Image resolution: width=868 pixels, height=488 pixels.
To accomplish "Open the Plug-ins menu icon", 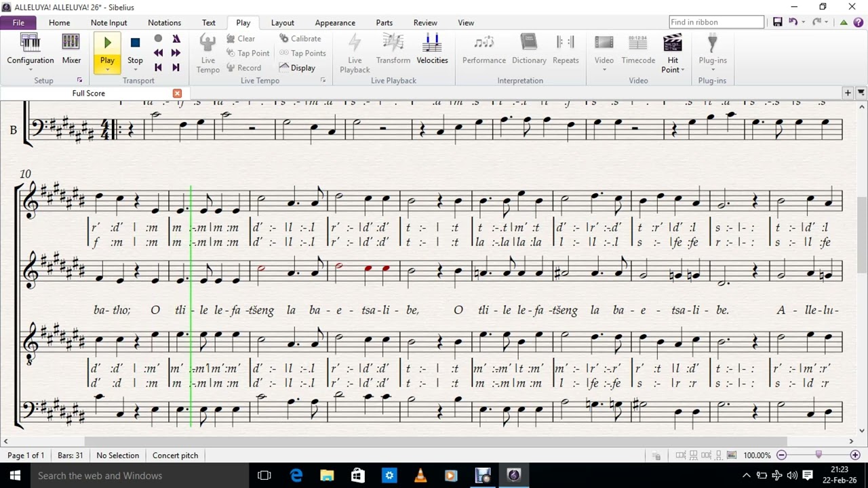I will [712, 43].
